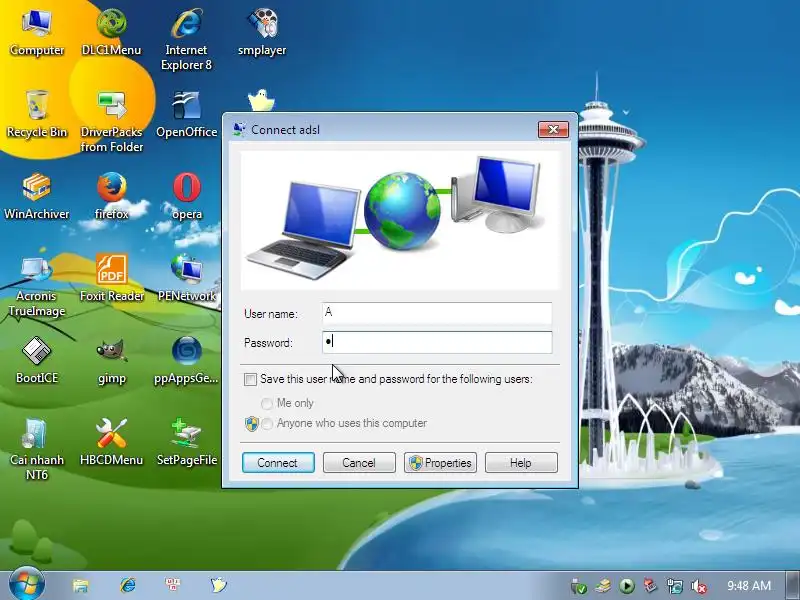800x600 pixels.
Task: Click the ghost-shaped taskbar icon
Action: [219, 585]
